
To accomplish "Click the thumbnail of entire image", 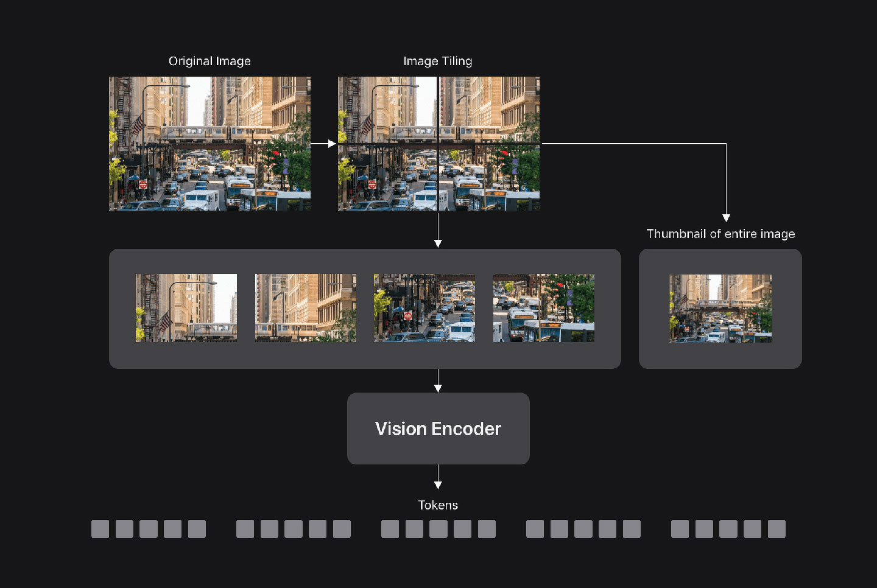I will click(720, 309).
